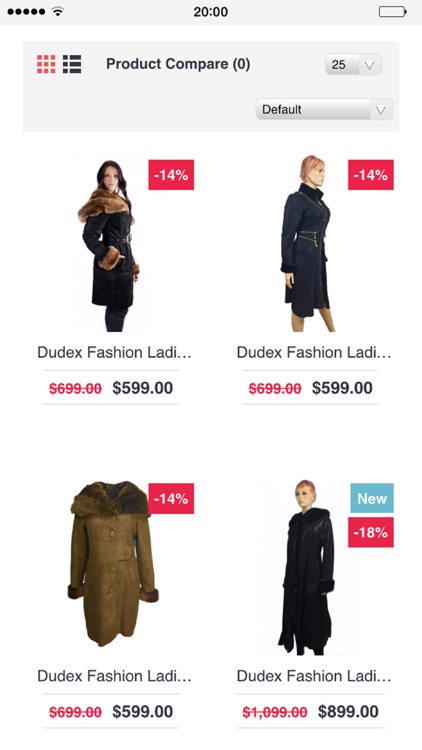Open the $899.00 black coat product title
The height and width of the screenshot is (750, 422).
(x=314, y=676)
